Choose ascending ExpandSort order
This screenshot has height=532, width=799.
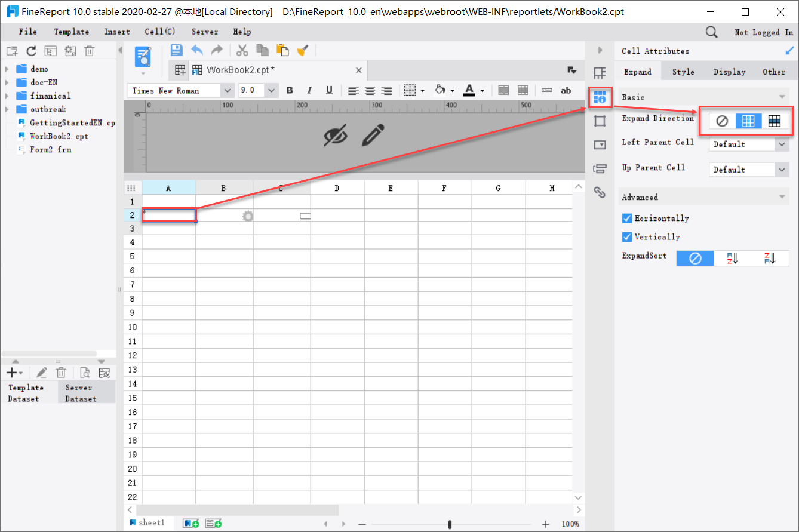[x=733, y=259]
